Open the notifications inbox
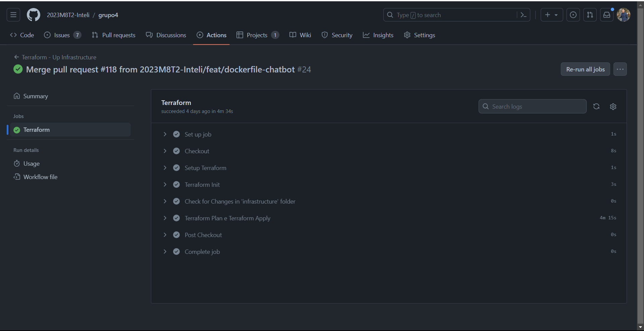This screenshot has width=644, height=331. tap(607, 15)
